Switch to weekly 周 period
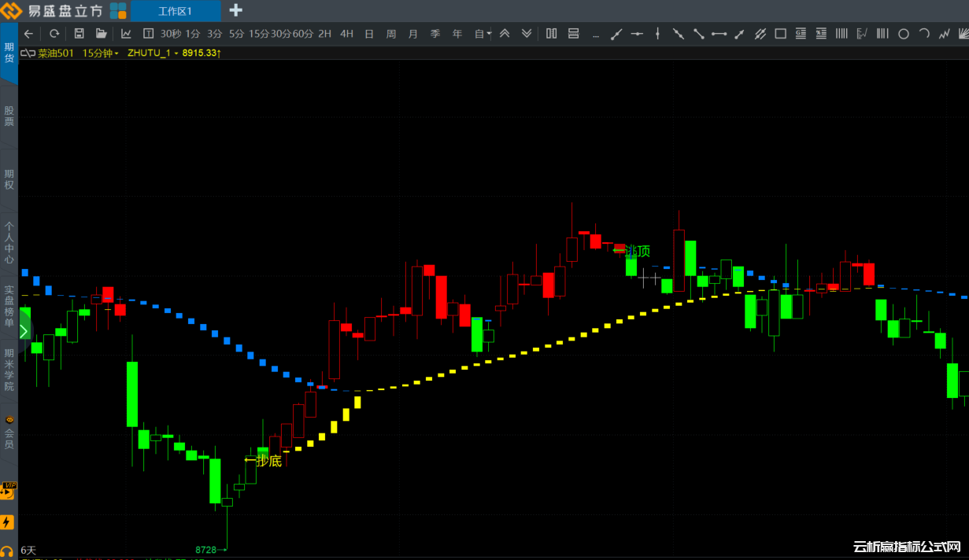 391,34
